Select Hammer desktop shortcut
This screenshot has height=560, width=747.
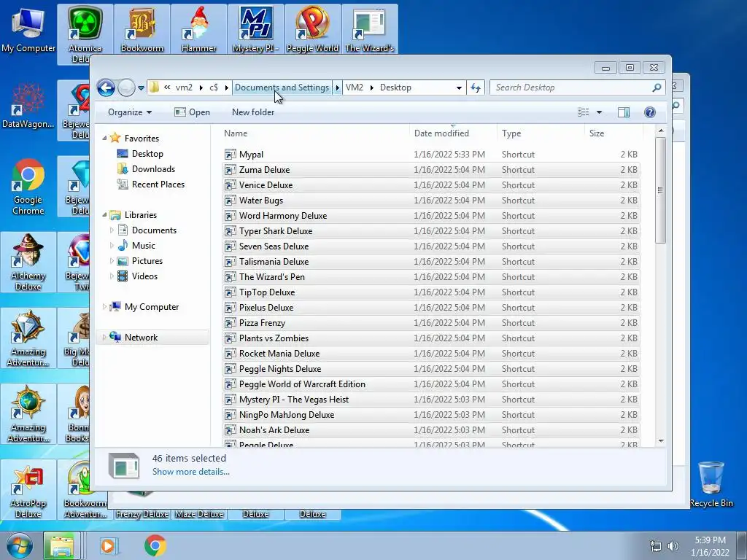pyautogui.click(x=198, y=29)
